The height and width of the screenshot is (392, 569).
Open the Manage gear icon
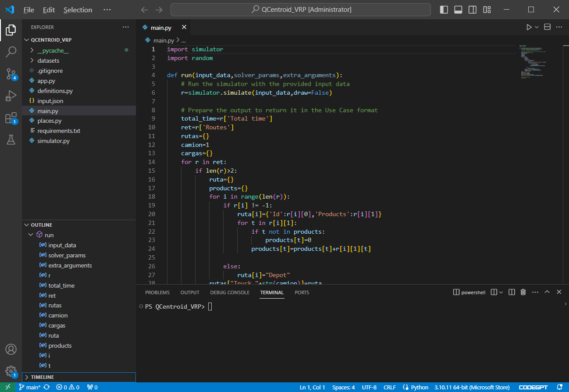click(x=11, y=371)
